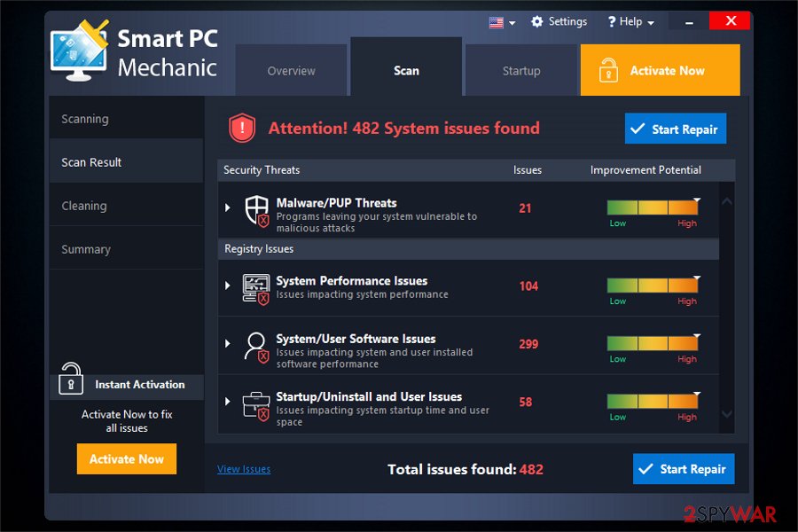Open Summary in the sidebar
This screenshot has height=532, width=798.
pyautogui.click(x=126, y=249)
